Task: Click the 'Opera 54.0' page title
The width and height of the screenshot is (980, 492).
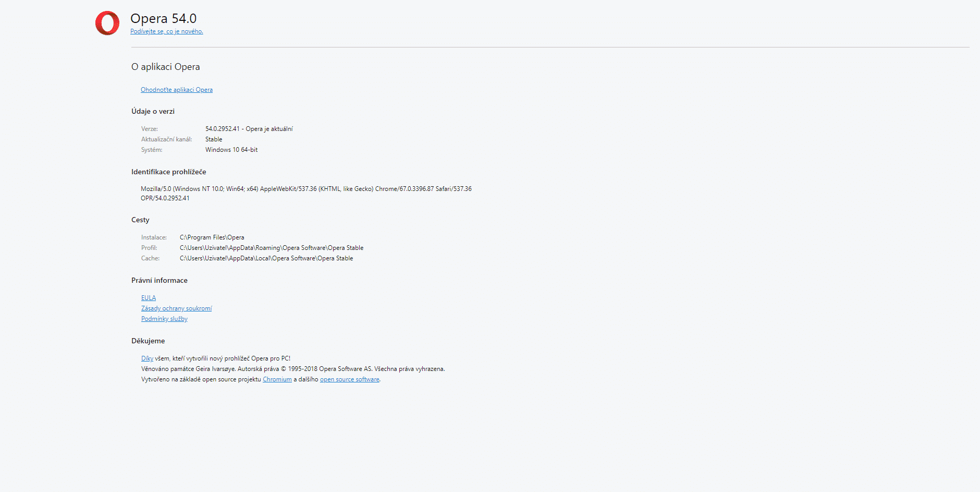Action: click(x=163, y=18)
